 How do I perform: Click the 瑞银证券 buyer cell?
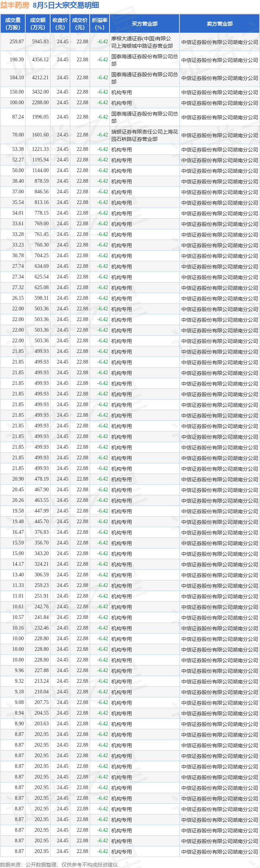[144, 135]
